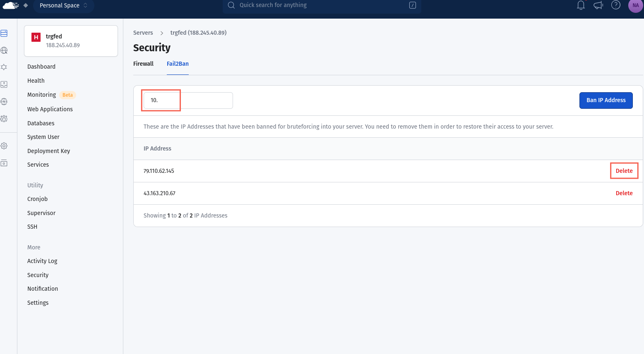This screenshot has height=354, width=644.
Task: Open the NA user avatar menu
Action: (635, 5)
